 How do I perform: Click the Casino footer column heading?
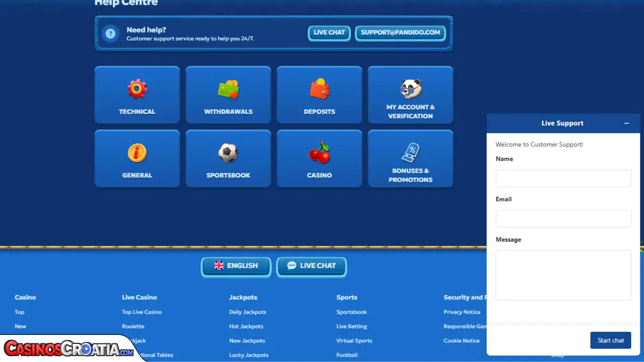point(26,298)
